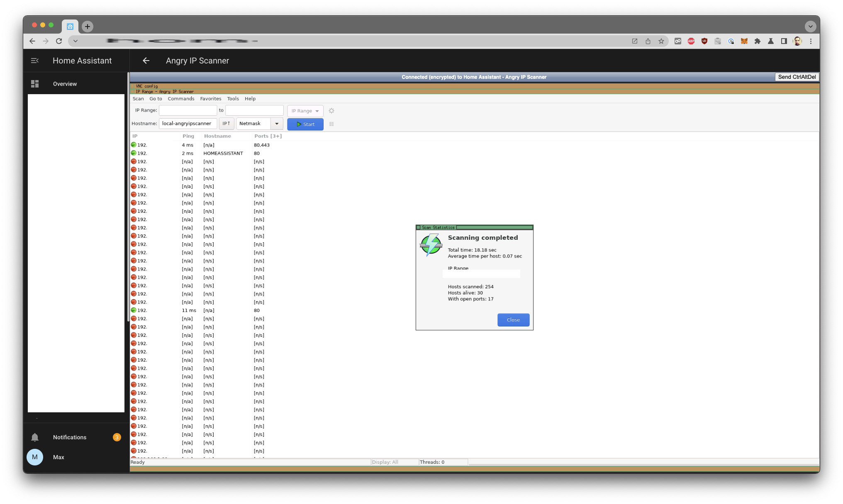The image size is (843, 504).
Task: Open the address bar history chevron
Action: pos(76,41)
